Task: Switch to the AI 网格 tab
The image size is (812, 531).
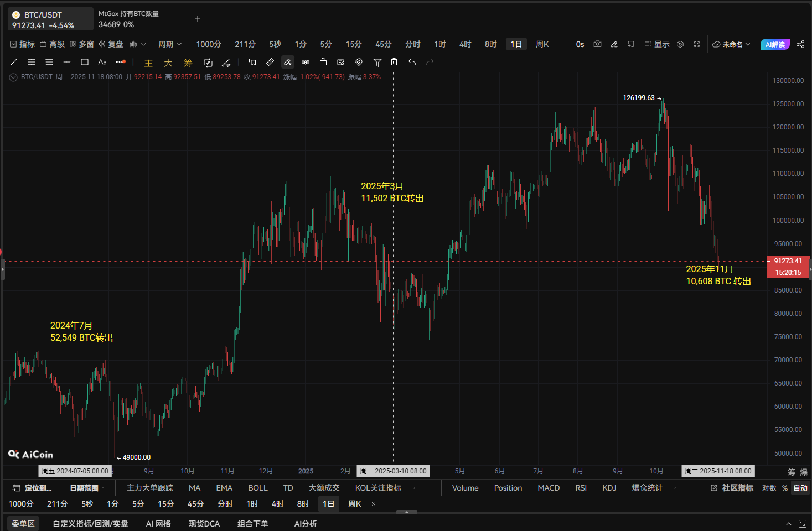Action: (x=158, y=524)
